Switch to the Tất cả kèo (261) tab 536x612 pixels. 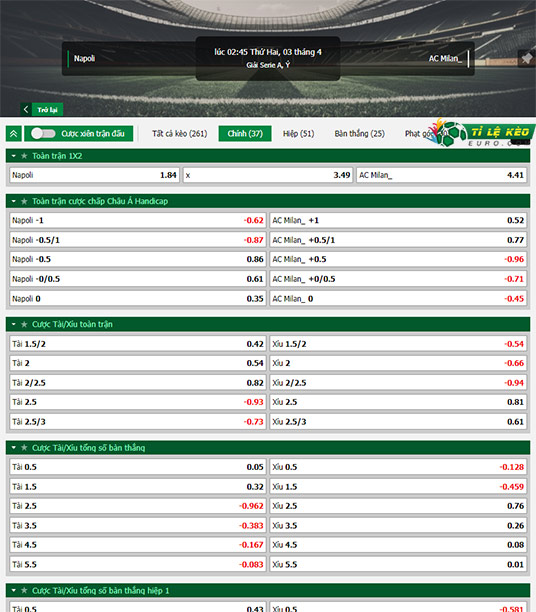click(180, 133)
